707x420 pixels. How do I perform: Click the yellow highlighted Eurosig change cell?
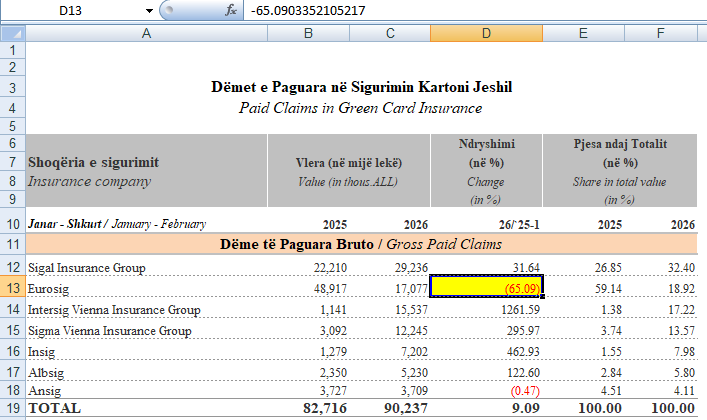tap(486, 288)
